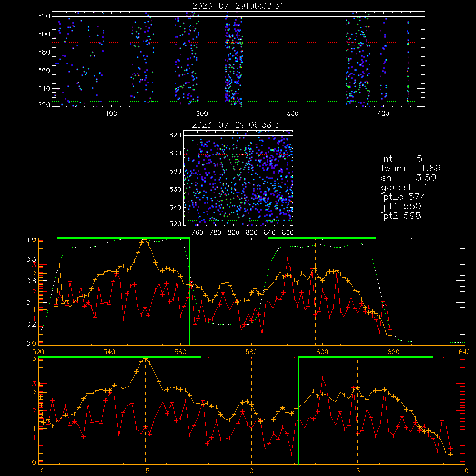Click the 'ipt_c 574' label
The image size is (476, 476).
[403, 197]
